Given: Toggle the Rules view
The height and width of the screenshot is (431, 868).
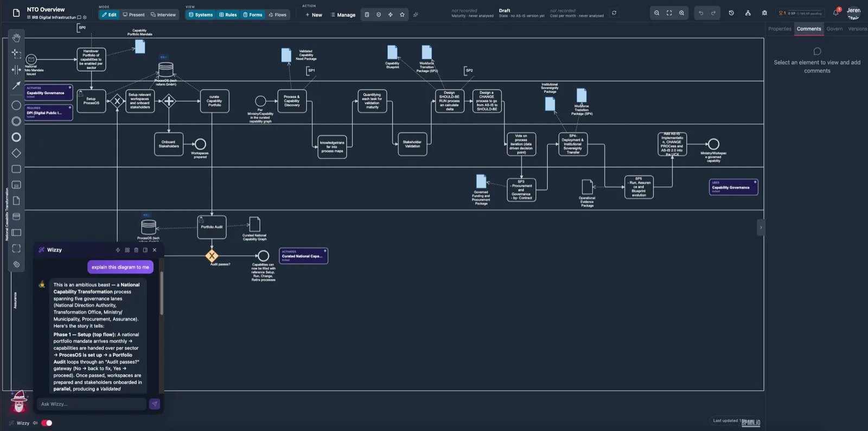Looking at the screenshot, I should 228,15.
